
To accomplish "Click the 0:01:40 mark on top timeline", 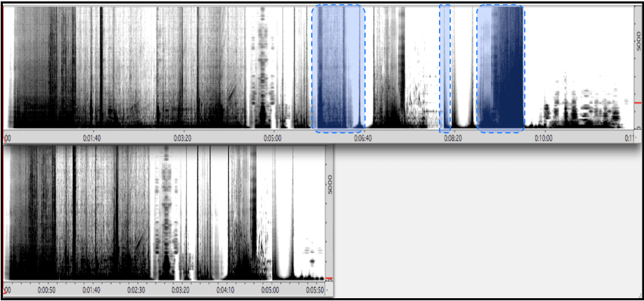I will point(93,139).
